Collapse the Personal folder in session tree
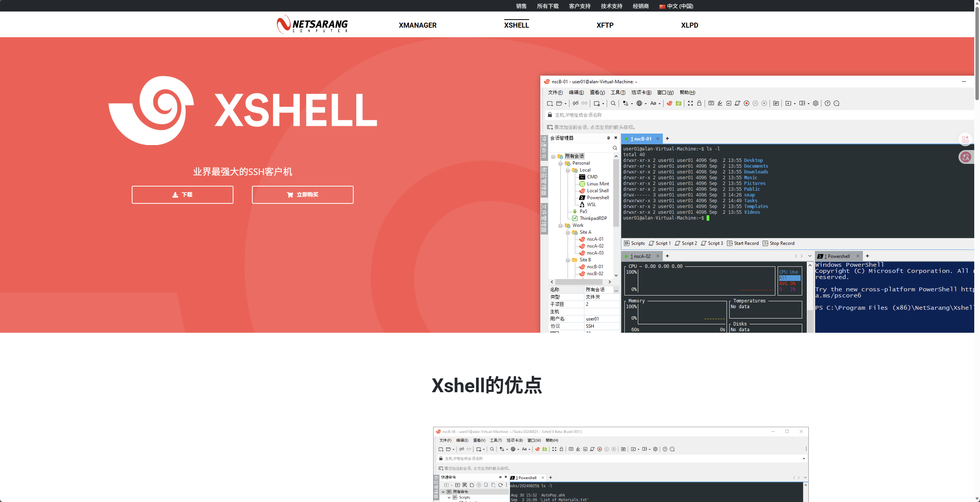Viewport: 980px width, 502px height. click(x=561, y=163)
